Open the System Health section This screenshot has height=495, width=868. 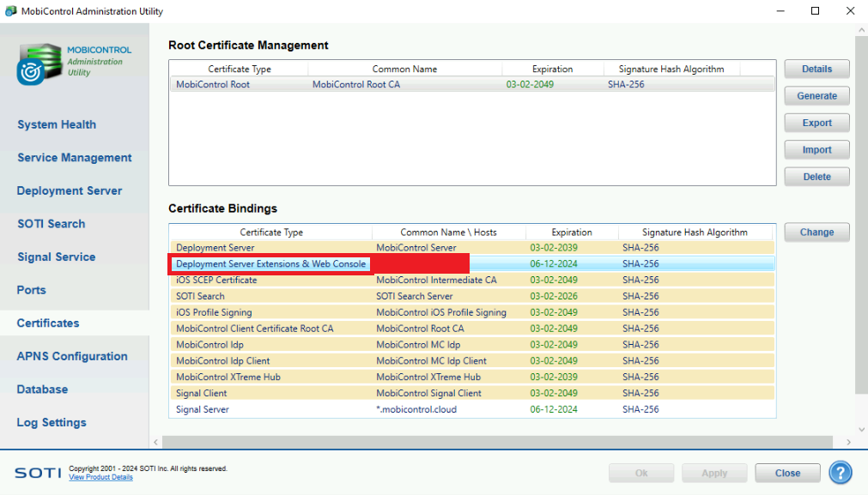[57, 124]
